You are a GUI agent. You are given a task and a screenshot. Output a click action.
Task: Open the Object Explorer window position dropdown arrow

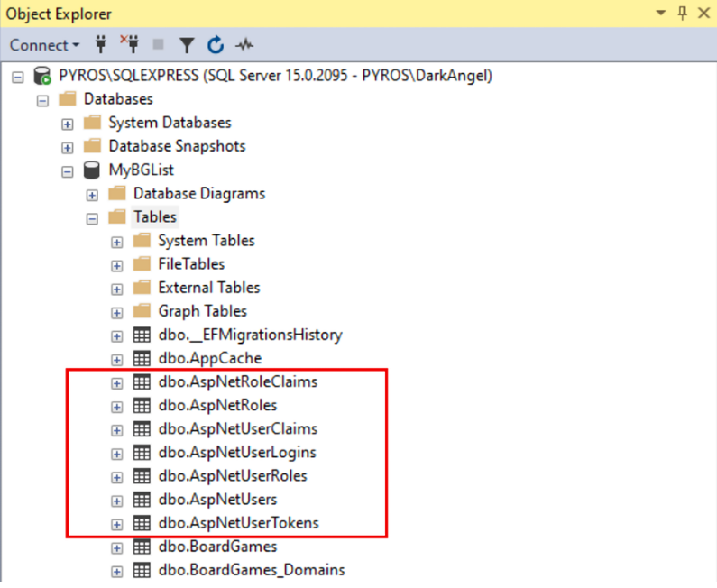tap(662, 13)
